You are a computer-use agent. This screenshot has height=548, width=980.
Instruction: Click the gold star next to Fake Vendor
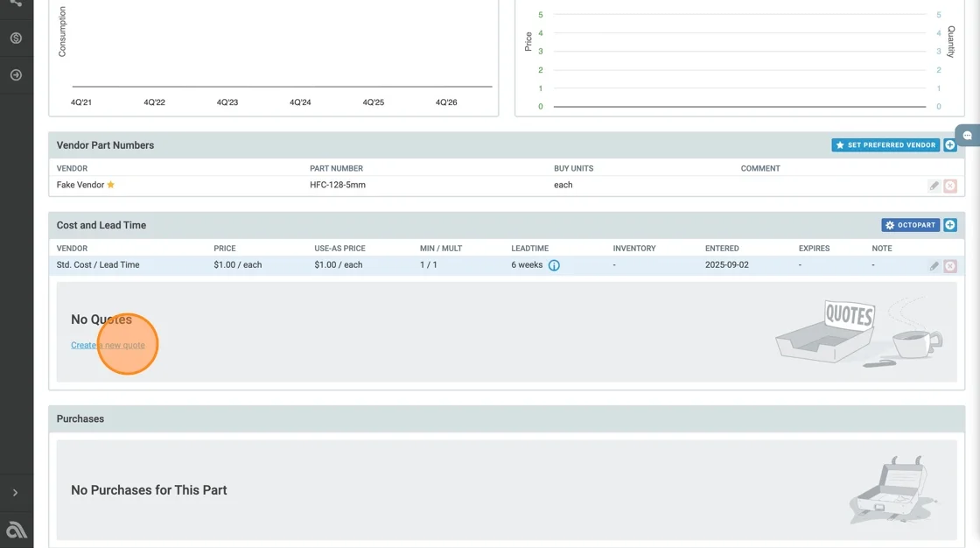tap(111, 185)
